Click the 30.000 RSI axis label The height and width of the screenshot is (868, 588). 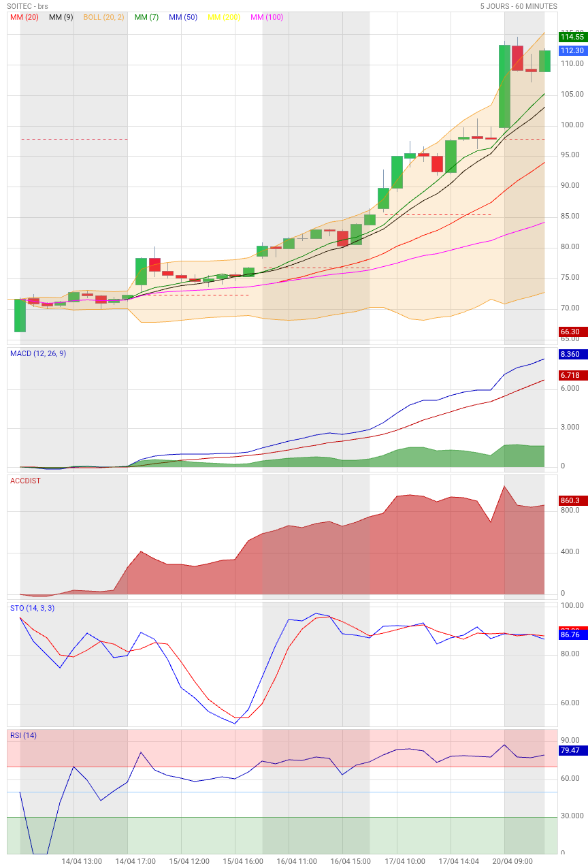pos(572,816)
